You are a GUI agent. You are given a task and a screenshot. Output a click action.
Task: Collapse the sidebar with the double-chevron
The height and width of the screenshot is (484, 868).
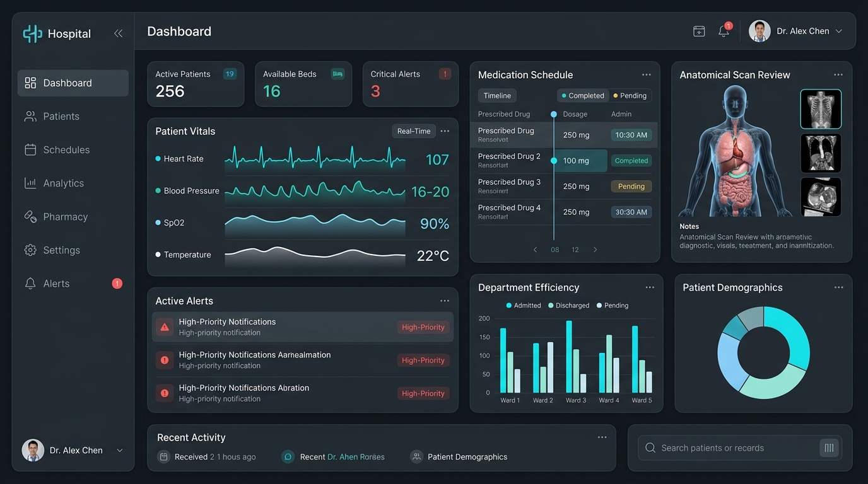(x=118, y=33)
